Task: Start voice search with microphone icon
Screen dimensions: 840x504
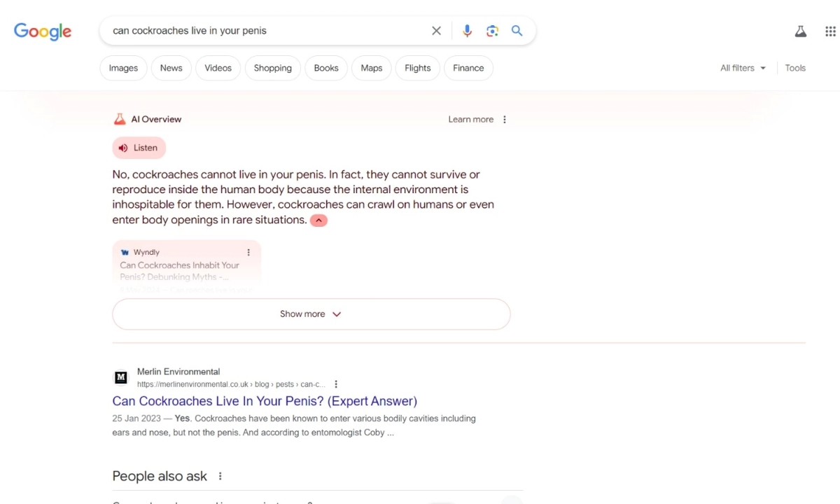Action: (x=467, y=31)
